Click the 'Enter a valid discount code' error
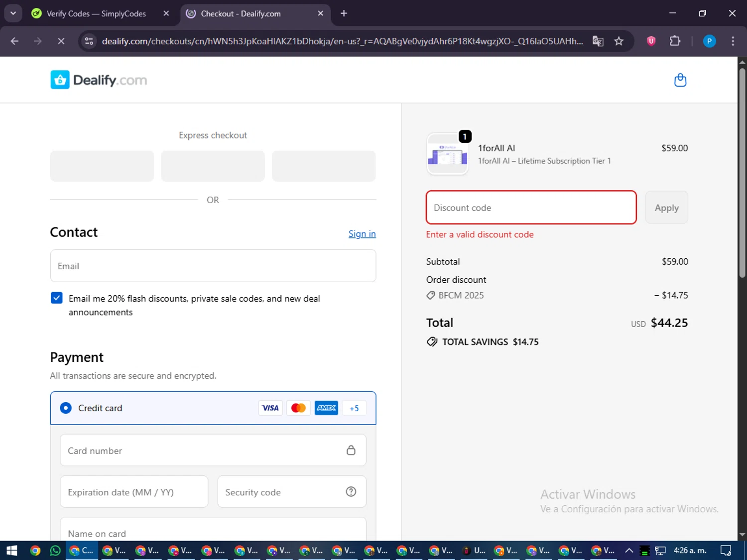Viewport: 747px width, 560px height. point(480,234)
